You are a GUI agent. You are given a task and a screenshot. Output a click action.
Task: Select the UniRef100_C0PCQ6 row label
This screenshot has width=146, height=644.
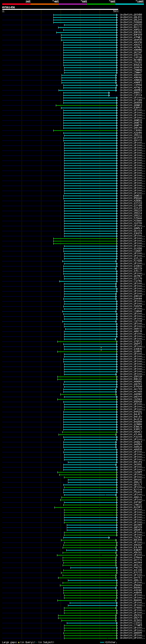coord(131,58)
